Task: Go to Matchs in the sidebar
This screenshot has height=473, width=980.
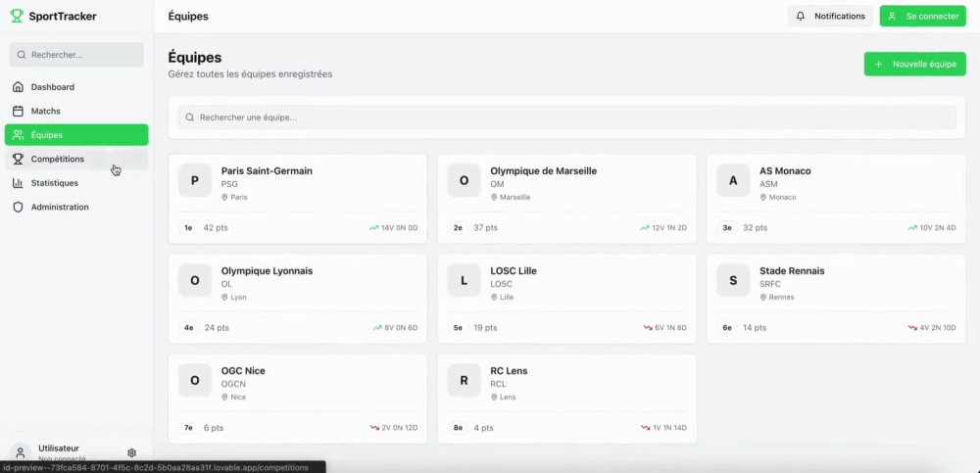Action: coord(76,111)
